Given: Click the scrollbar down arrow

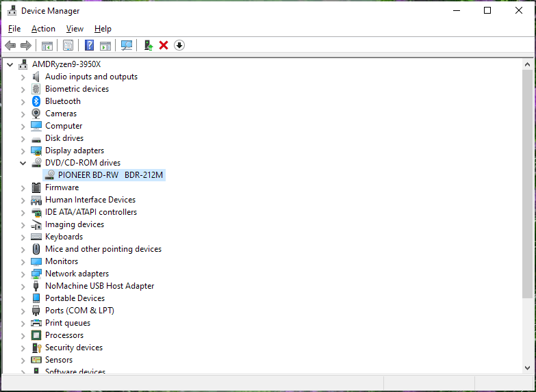Looking at the screenshot, I should (x=527, y=368).
